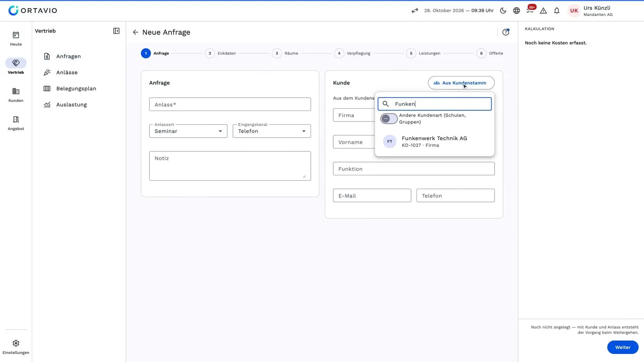Open the language globe icon
Viewport: 644px width, 362px height.
click(516, 11)
